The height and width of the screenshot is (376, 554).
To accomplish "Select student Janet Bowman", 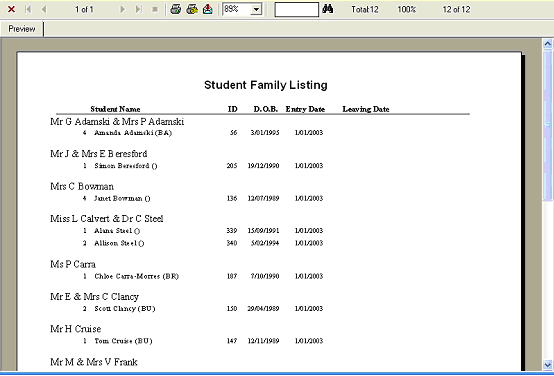I will 122,199.
